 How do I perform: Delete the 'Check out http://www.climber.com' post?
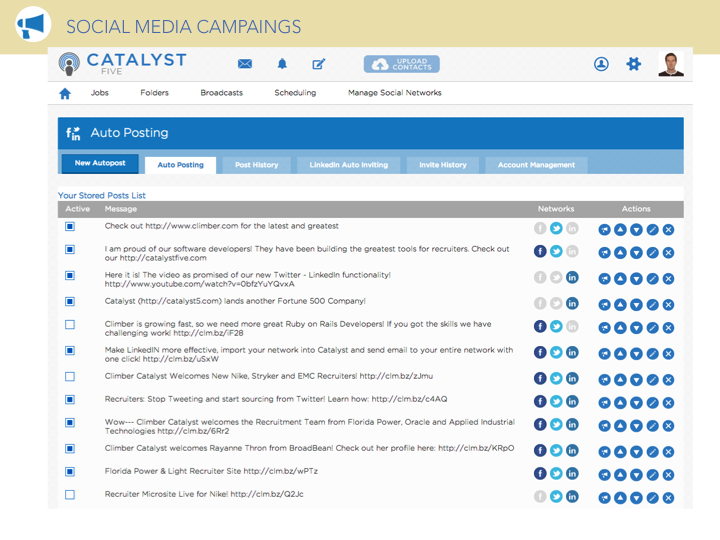[x=669, y=230]
